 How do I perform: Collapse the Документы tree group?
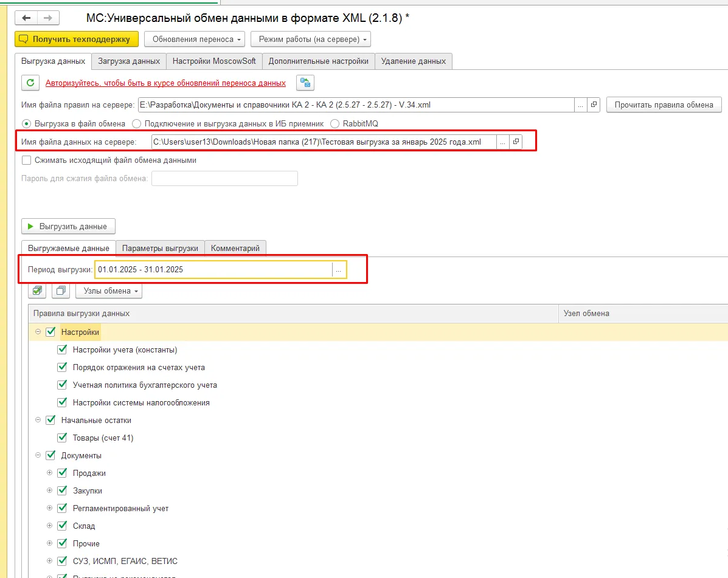click(x=38, y=456)
